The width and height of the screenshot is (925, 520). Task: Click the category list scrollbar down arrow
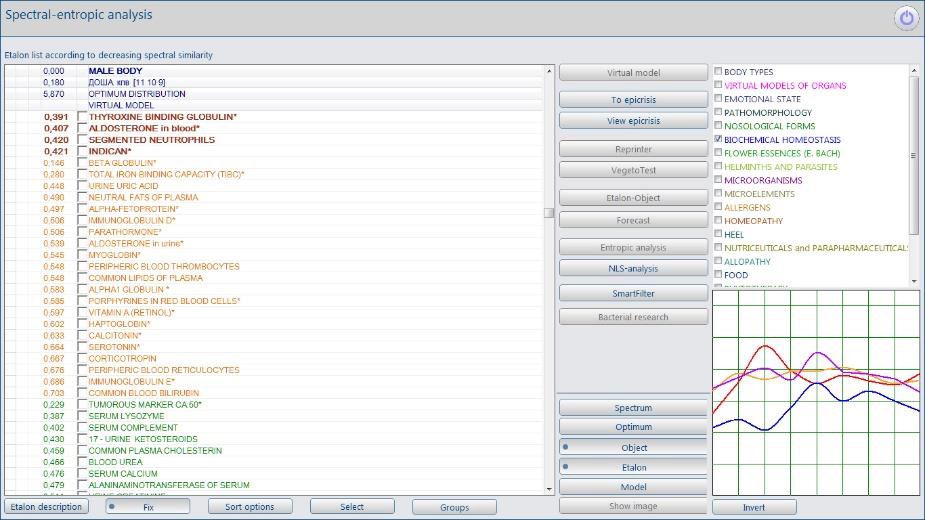point(914,282)
